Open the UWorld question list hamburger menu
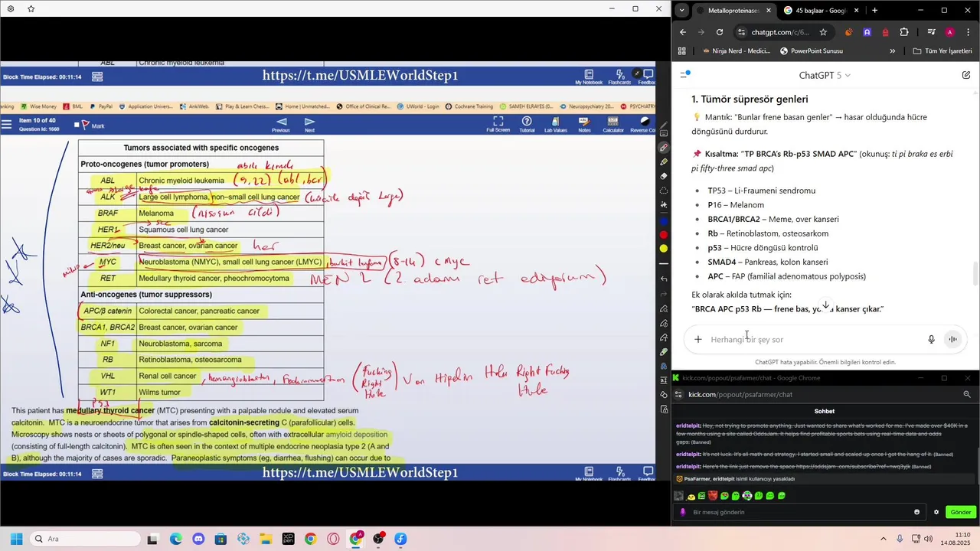The width and height of the screenshot is (980, 551). (6, 125)
